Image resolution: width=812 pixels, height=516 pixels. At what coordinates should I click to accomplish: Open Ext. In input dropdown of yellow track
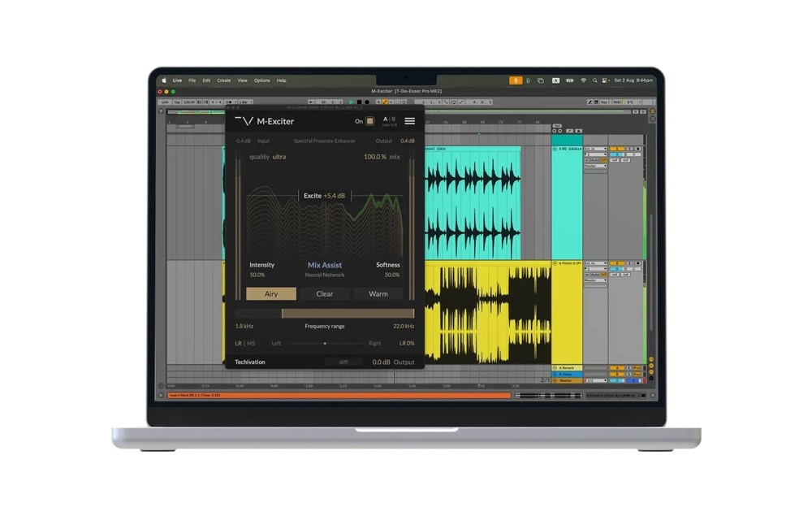595,263
